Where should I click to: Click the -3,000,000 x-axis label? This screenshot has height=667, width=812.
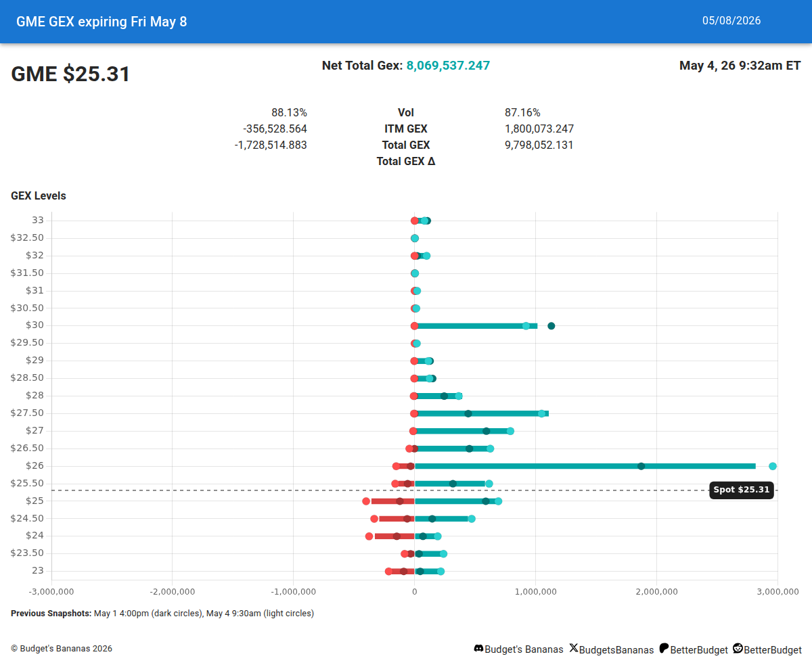51,591
